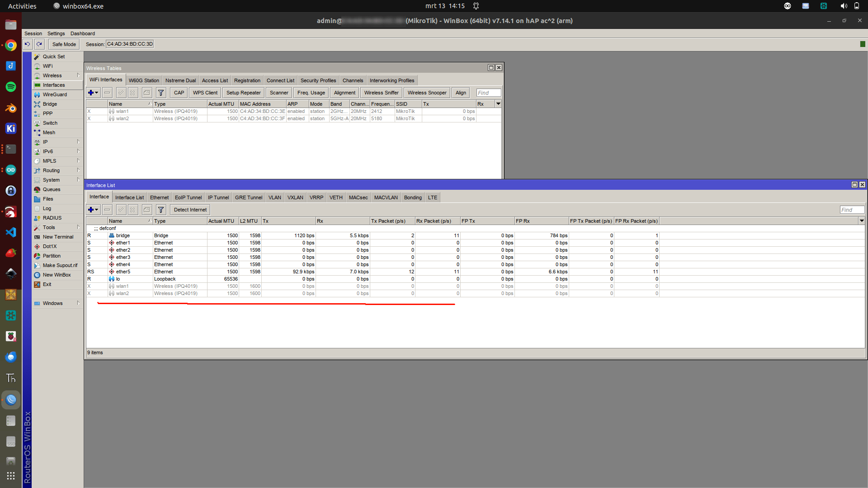Open add (+) dropdown in Wireless Tables
Image resolution: width=868 pixels, height=488 pixels.
(x=93, y=93)
